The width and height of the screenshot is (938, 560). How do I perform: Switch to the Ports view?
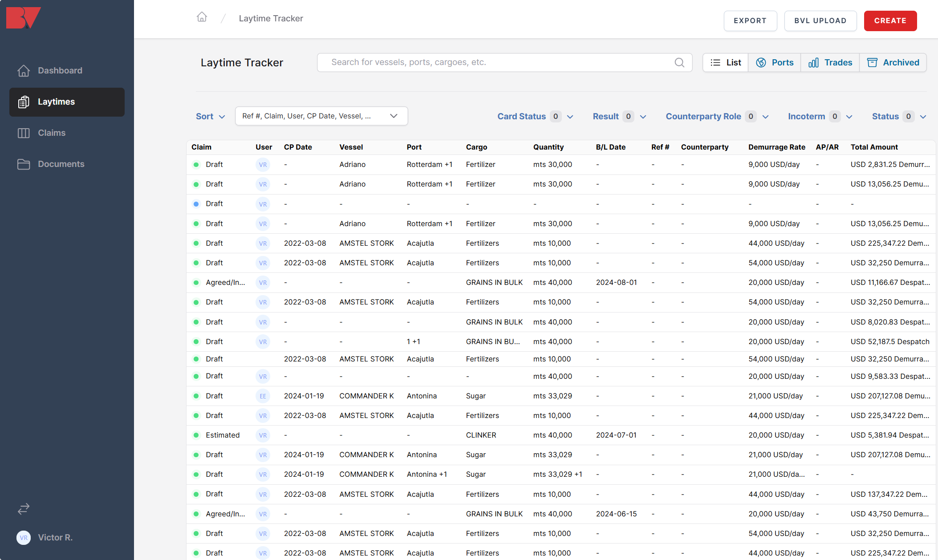[775, 63]
